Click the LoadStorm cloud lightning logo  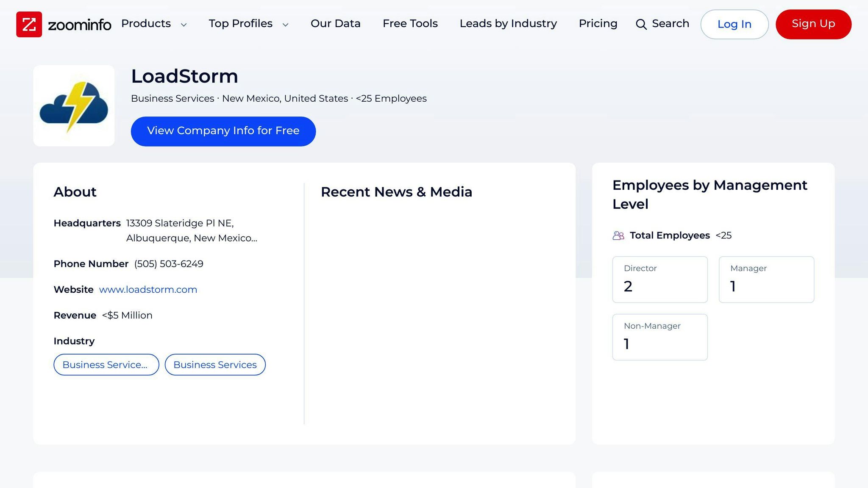coord(74,106)
